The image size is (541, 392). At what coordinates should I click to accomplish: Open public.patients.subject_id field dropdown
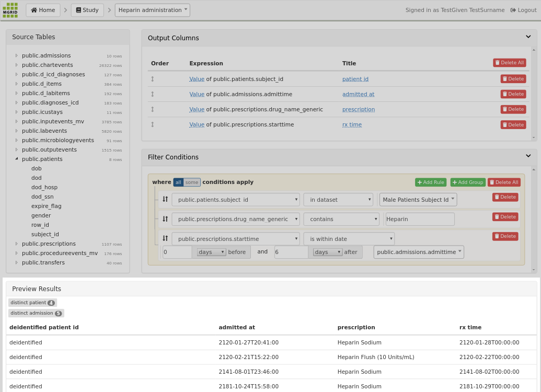click(236, 200)
